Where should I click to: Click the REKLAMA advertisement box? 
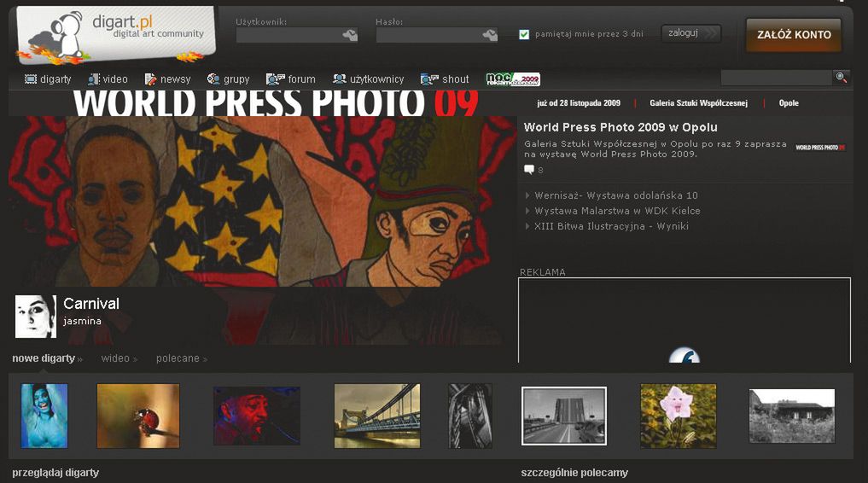point(684,320)
